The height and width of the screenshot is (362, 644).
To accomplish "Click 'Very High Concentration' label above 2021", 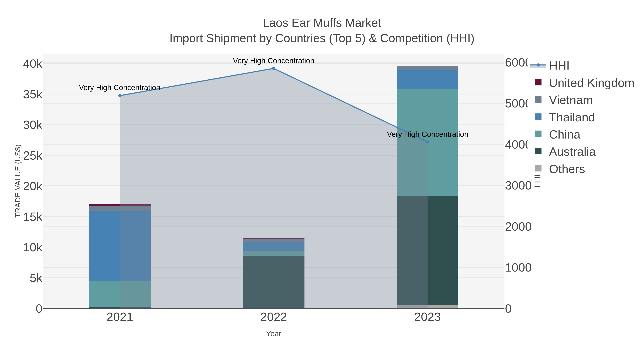I will [119, 88].
